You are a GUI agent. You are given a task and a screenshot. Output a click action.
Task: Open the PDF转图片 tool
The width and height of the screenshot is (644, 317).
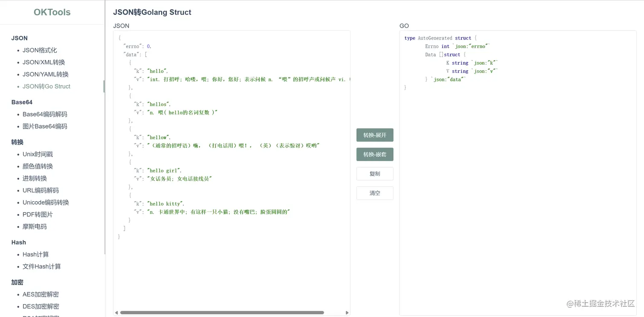coord(37,214)
